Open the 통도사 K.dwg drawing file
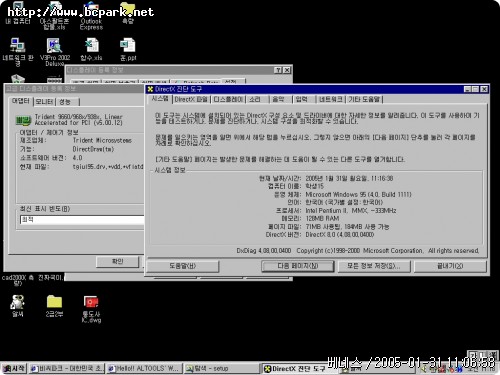 [x=91, y=308]
